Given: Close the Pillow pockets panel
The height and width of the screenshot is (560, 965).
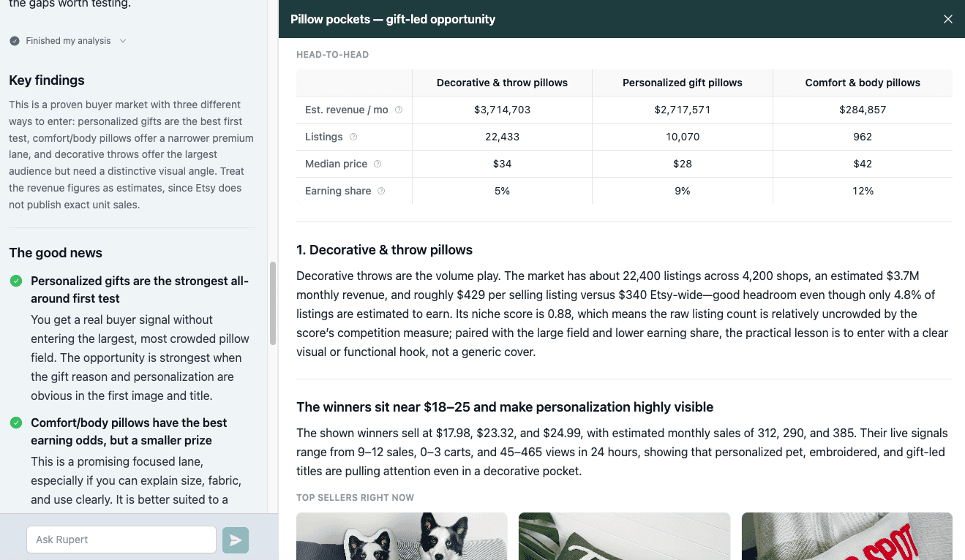Looking at the screenshot, I should pyautogui.click(x=948, y=19).
